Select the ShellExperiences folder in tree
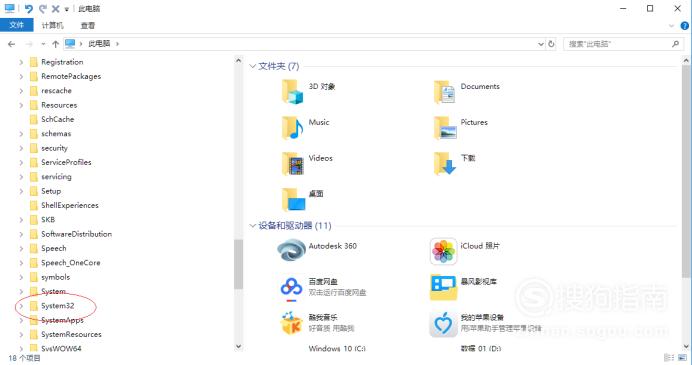 (70, 205)
